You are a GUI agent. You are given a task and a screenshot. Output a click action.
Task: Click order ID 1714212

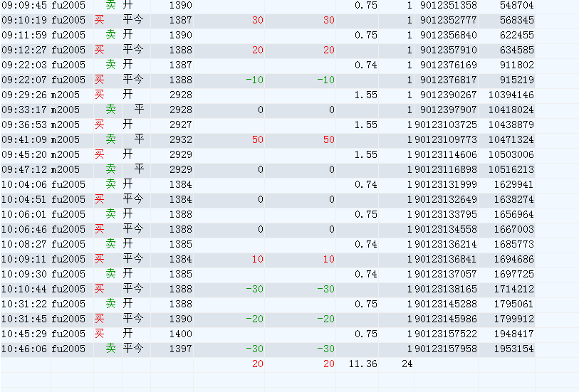click(514, 289)
